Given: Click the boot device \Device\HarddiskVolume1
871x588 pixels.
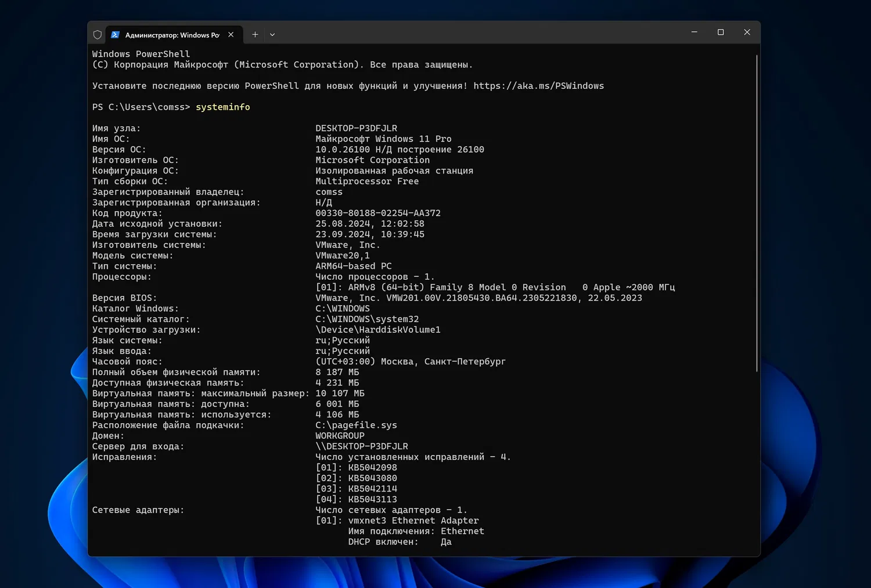Looking at the screenshot, I should point(378,330).
